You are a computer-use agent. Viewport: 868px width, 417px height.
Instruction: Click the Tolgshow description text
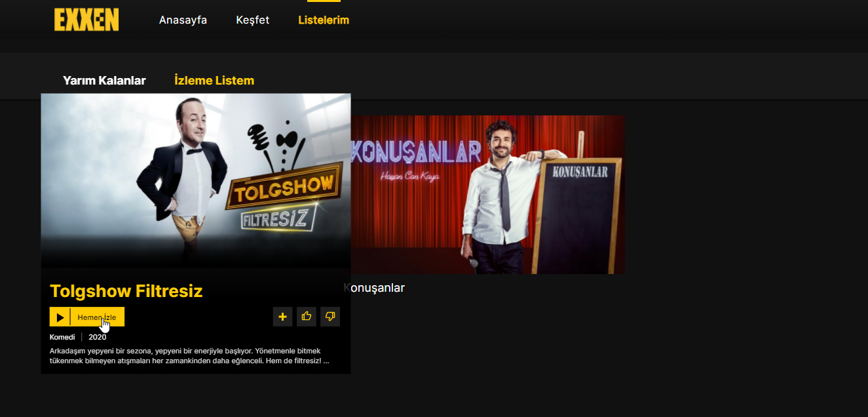pyautogui.click(x=189, y=356)
